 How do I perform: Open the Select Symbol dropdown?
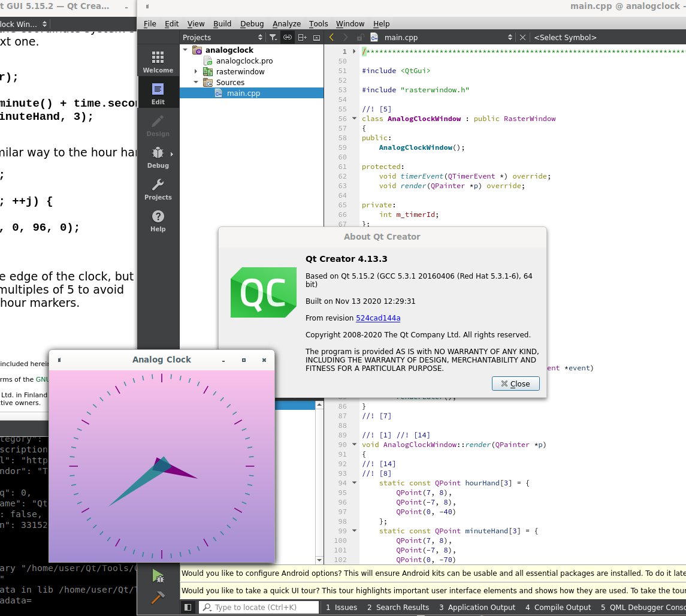[565, 38]
